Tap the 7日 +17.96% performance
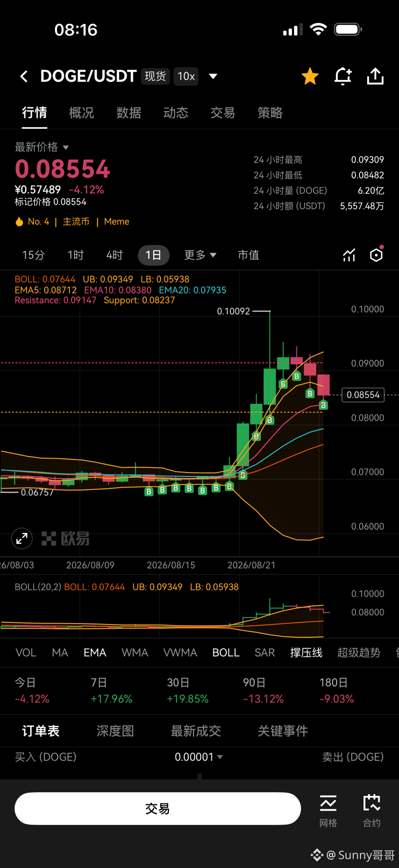 (111, 691)
